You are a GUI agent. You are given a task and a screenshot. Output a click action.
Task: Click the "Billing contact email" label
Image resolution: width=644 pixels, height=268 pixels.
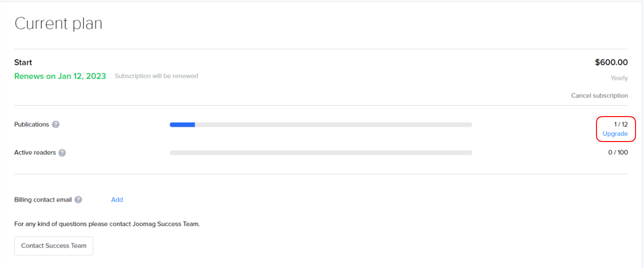click(x=43, y=200)
